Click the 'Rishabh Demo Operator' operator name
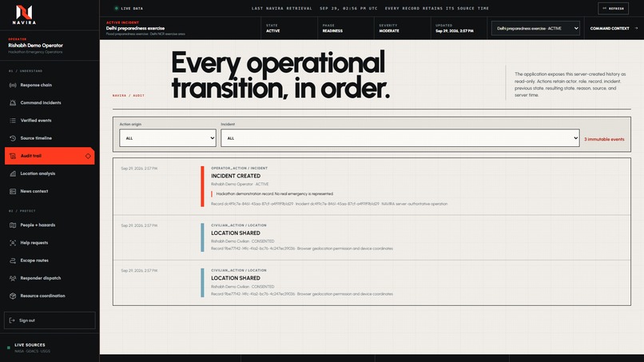Viewport: 644px width, 362px height. [x=35, y=46]
